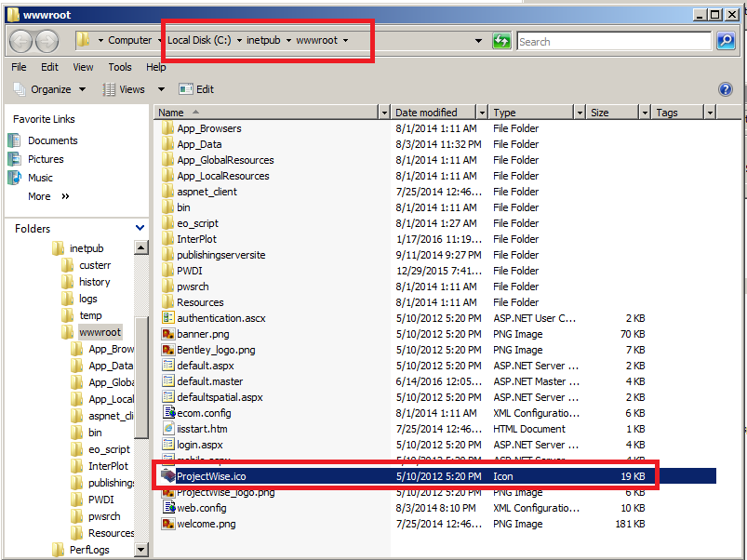Select the web.config file icon

pos(169,507)
